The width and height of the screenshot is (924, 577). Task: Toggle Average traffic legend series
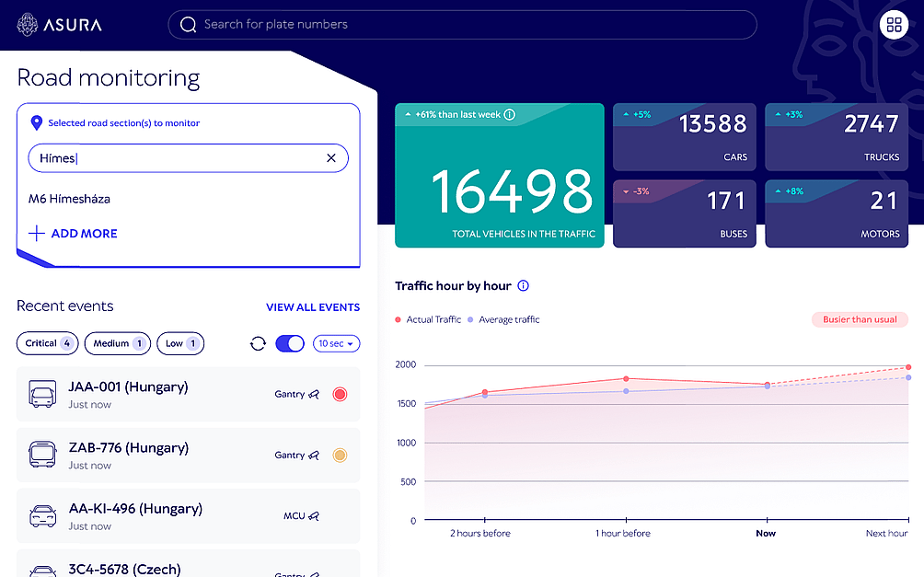coord(504,319)
